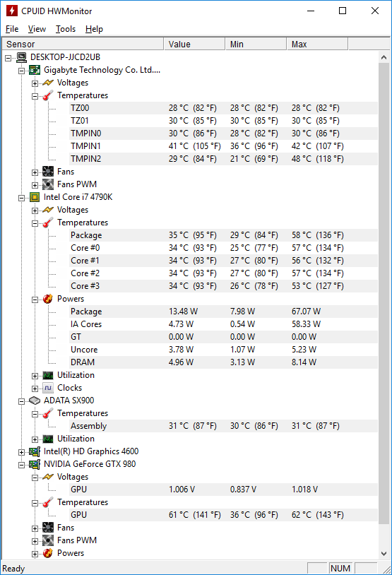Select the GPU temperature 61 °C row
The width and height of the screenshot is (392, 575).
pyautogui.click(x=224, y=515)
